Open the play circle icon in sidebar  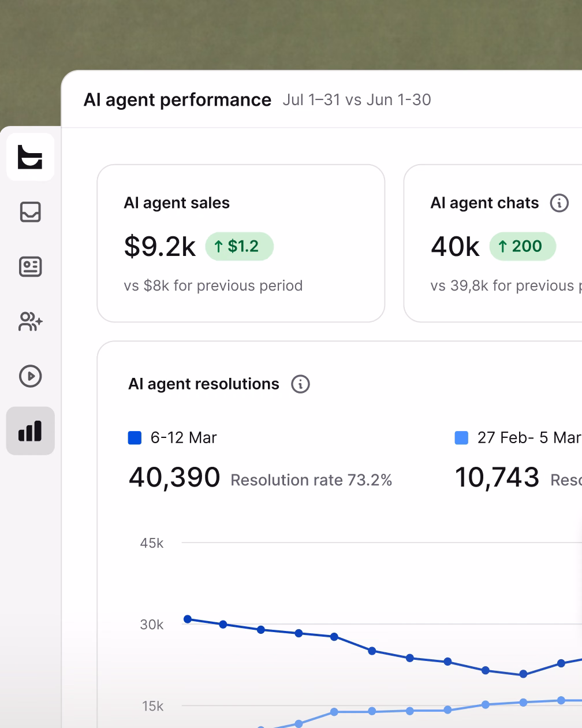[30, 376]
